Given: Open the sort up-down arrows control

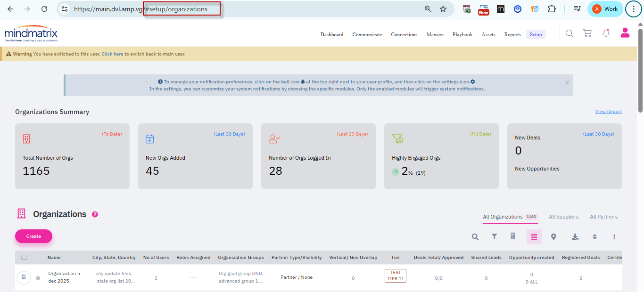Looking at the screenshot, I should (594, 237).
